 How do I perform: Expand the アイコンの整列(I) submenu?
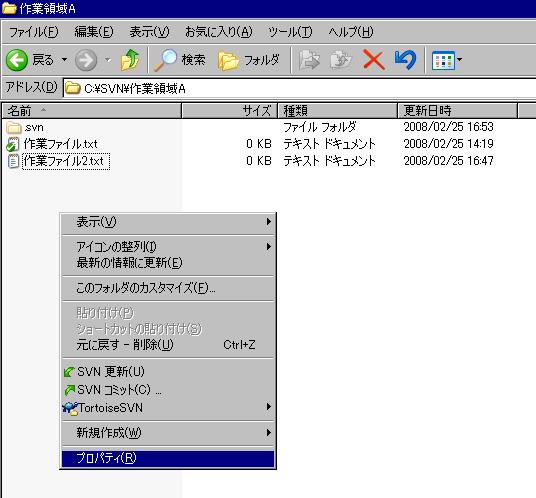pos(168,246)
